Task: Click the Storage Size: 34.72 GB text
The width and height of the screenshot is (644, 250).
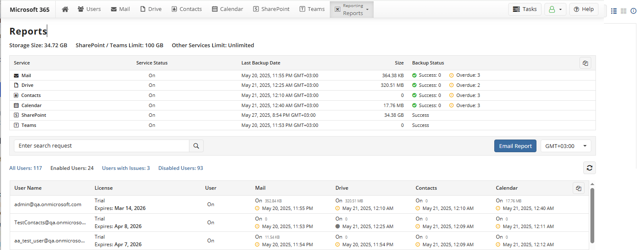Action: point(38,46)
